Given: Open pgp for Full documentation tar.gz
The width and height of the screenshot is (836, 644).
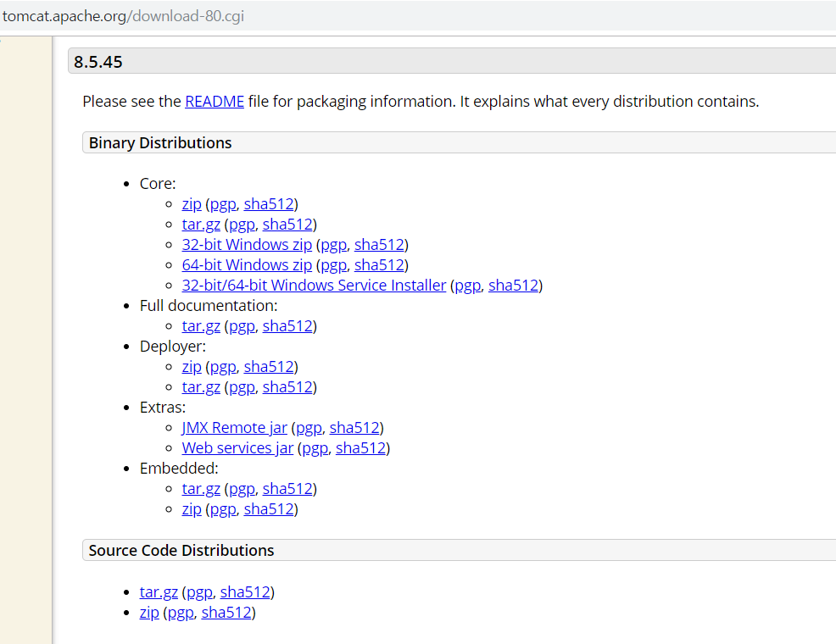Looking at the screenshot, I should coord(242,326).
